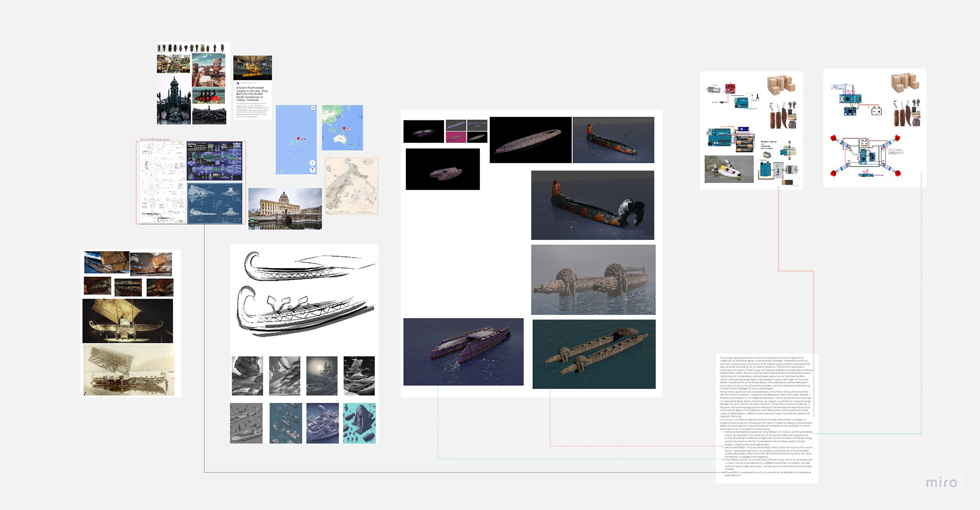Select the catamaran render on purple water
This screenshot has height=510, width=980.
click(x=463, y=352)
